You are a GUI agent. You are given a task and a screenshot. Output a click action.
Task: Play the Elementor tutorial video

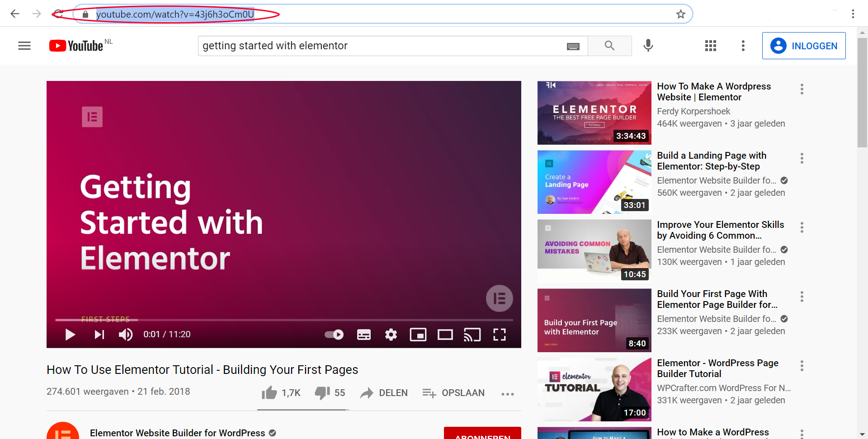(x=70, y=335)
